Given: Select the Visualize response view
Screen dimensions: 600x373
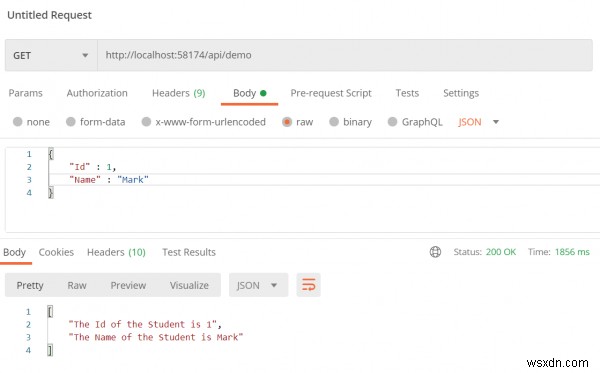Looking at the screenshot, I should 189,285.
